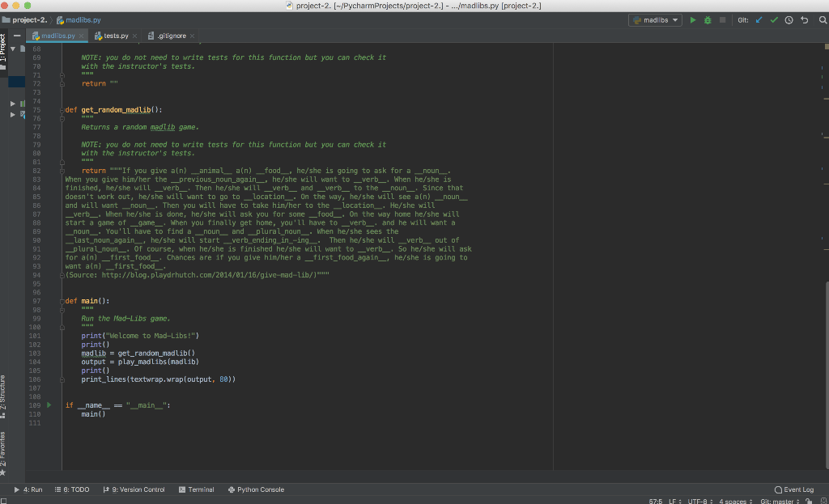Switch to the madlibs.py editor tab

click(58, 36)
